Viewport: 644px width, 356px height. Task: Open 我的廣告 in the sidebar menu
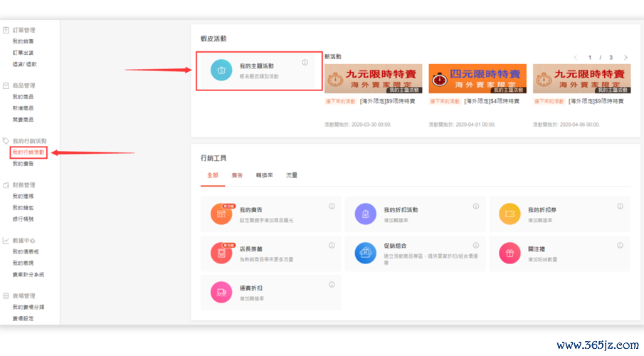coord(23,164)
